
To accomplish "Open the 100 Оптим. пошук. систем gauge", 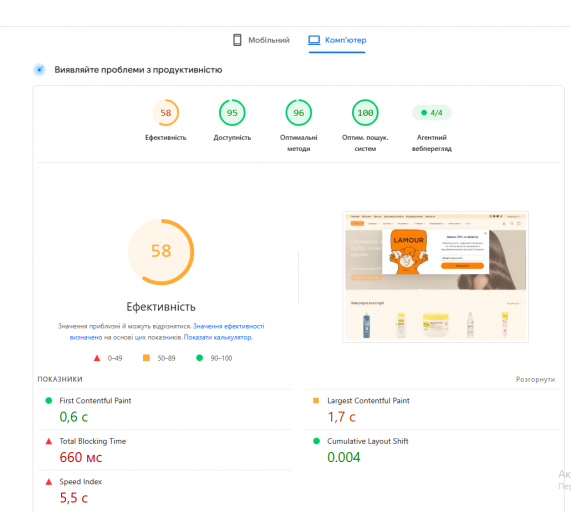I will click(x=365, y=113).
